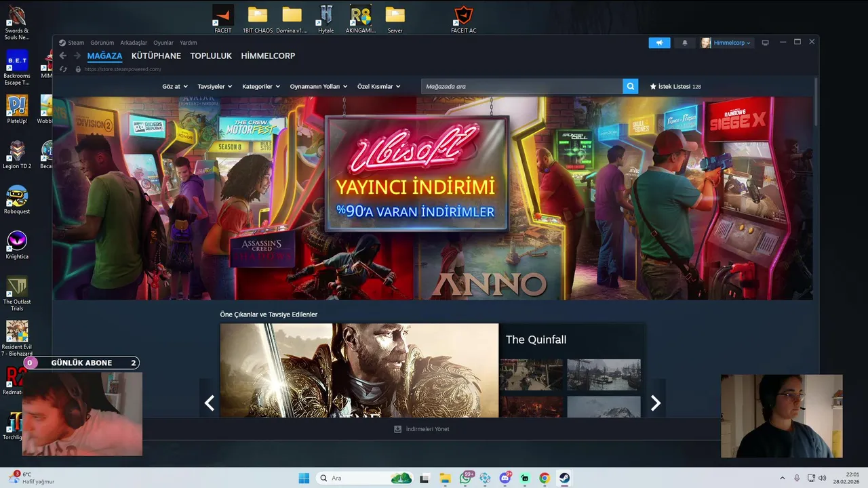Open the Steam notifications bell
Image resolution: width=868 pixels, height=488 pixels.
click(x=684, y=43)
